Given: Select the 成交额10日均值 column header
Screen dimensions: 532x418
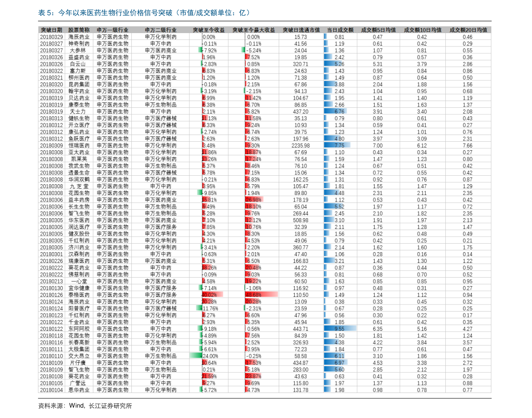Looking at the screenshot, I should pos(423,30).
